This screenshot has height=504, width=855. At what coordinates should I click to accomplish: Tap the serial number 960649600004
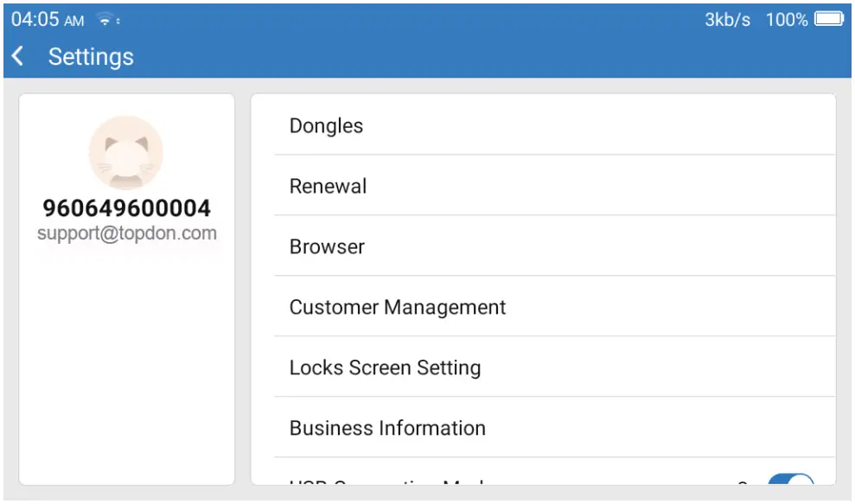pyautogui.click(x=127, y=208)
